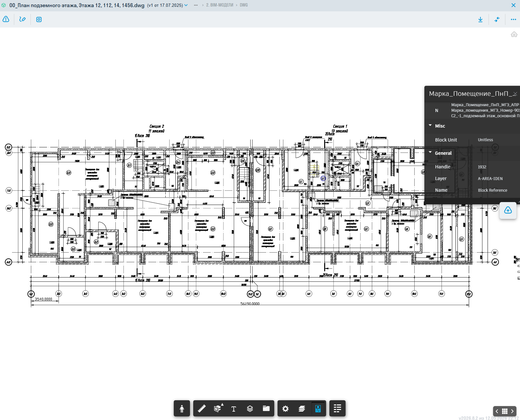This screenshot has height=420, width=520.
Task: Toggle the properties panel button
Action: (x=318, y=409)
